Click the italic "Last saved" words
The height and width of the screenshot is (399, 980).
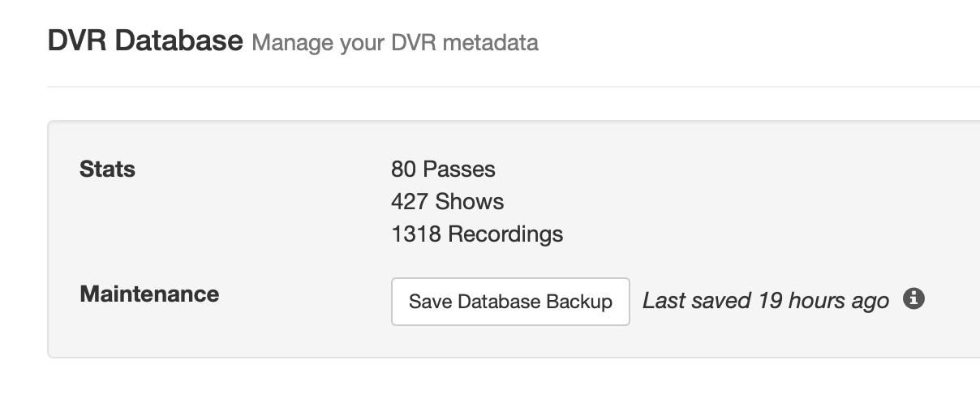tap(697, 301)
